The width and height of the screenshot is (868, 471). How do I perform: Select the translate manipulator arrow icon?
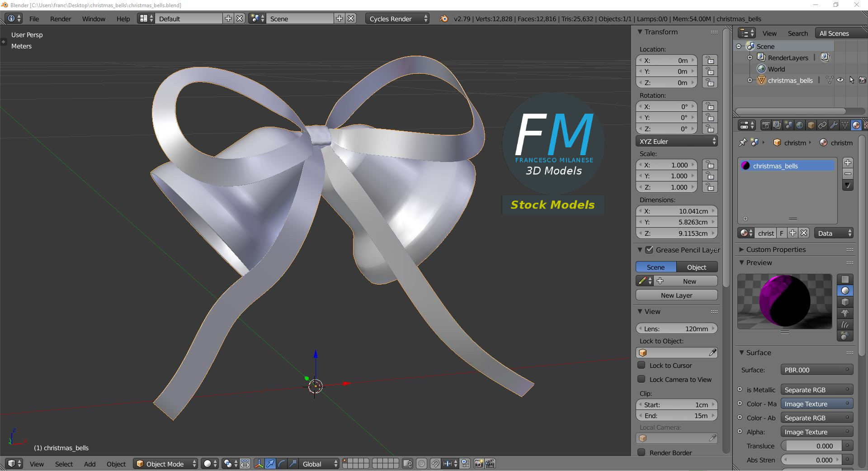point(270,464)
